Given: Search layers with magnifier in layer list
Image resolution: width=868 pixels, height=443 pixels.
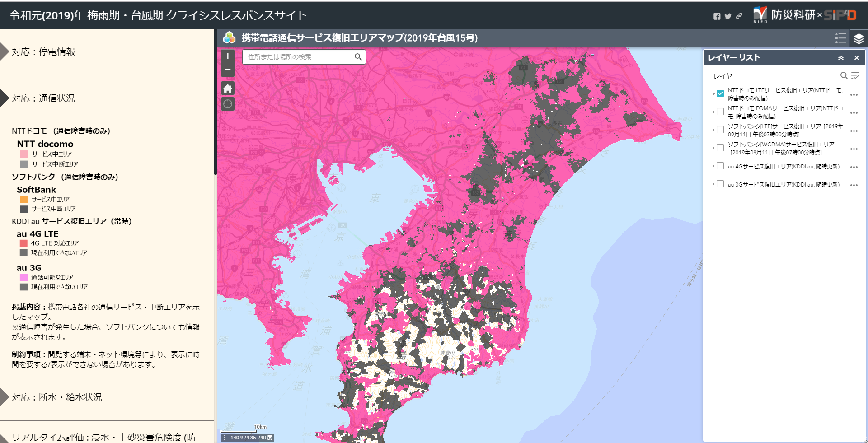Looking at the screenshot, I should [x=844, y=75].
